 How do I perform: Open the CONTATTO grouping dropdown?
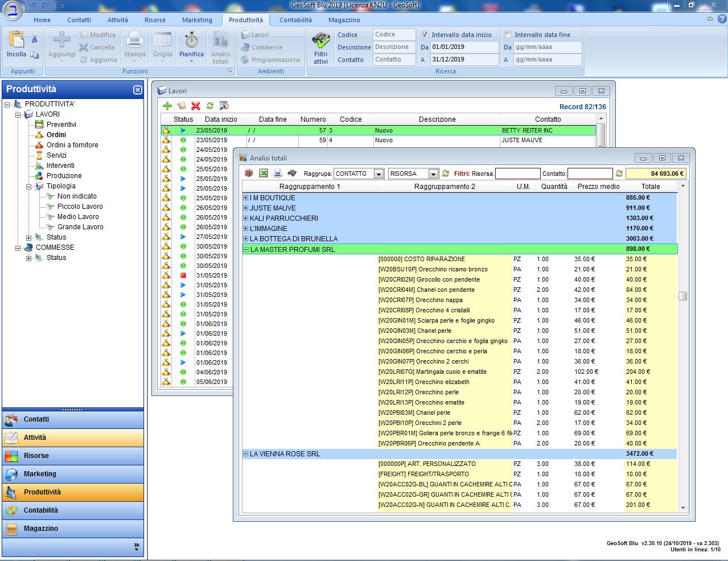pyautogui.click(x=379, y=174)
